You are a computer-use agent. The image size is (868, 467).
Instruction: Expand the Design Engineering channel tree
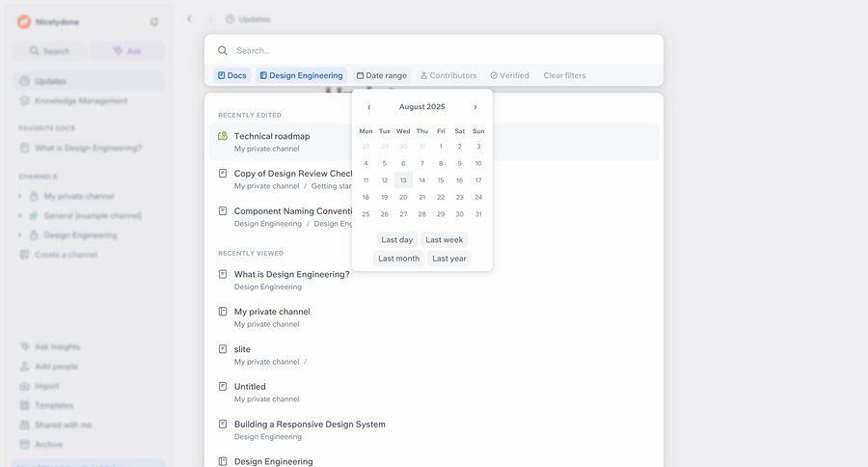[20, 235]
